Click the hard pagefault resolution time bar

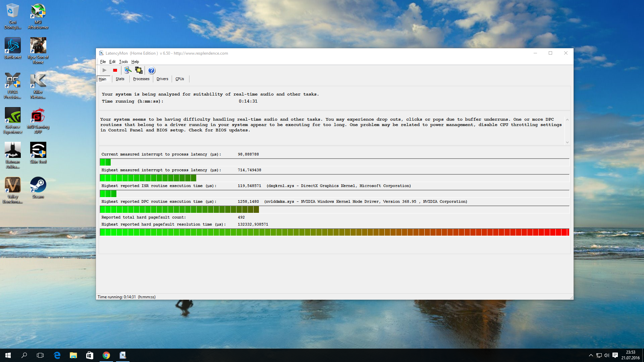point(334,232)
